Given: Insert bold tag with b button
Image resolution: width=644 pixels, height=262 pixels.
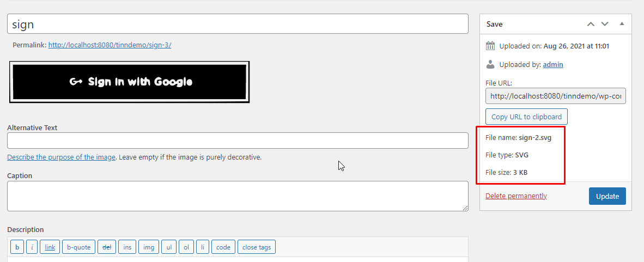Looking at the screenshot, I should [17, 247].
